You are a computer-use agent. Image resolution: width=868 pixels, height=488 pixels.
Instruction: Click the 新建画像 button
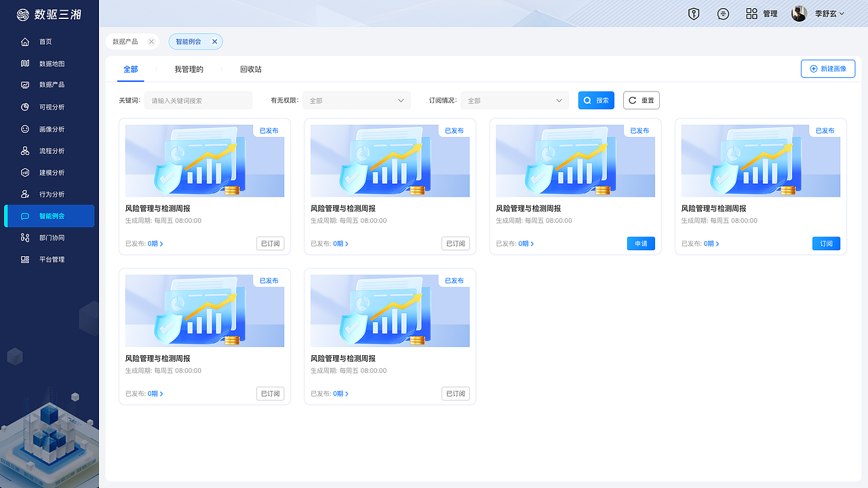point(828,68)
